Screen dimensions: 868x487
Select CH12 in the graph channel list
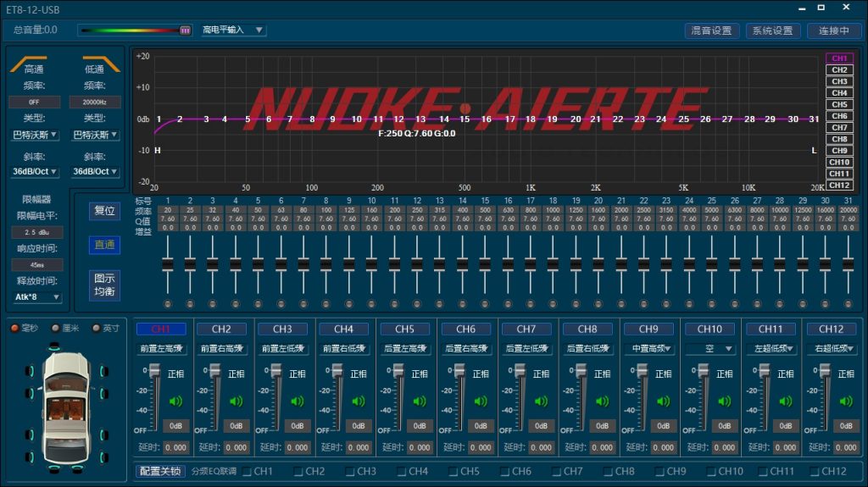point(839,185)
